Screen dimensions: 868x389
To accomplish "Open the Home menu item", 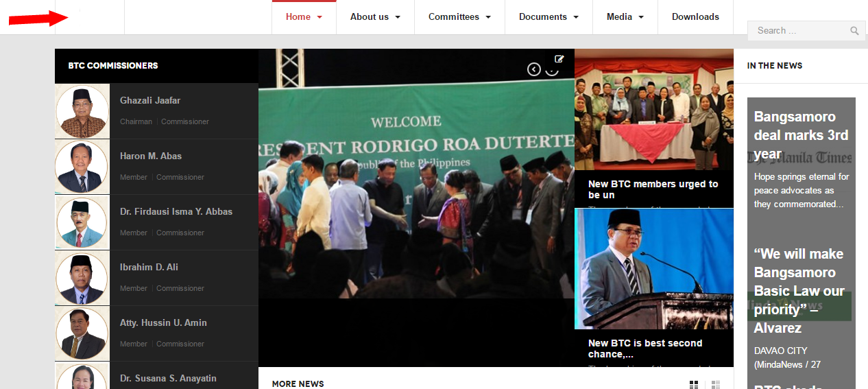I will [x=298, y=16].
